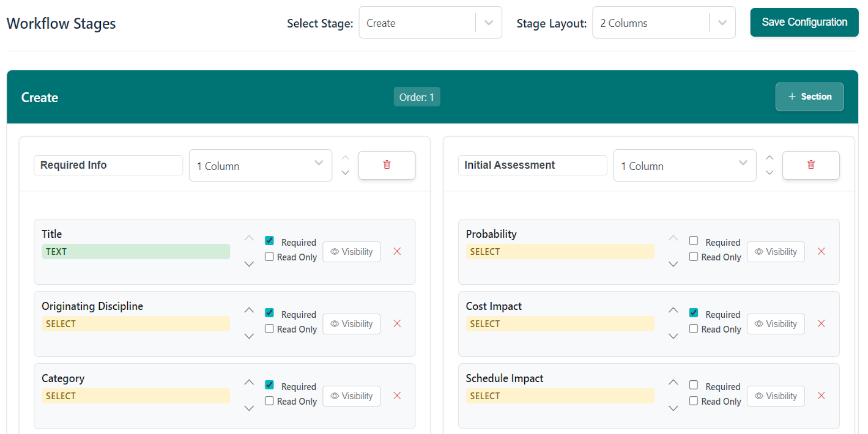Image resolution: width=868 pixels, height=434 pixels.
Task: Move the Category field up
Action: [x=249, y=382]
